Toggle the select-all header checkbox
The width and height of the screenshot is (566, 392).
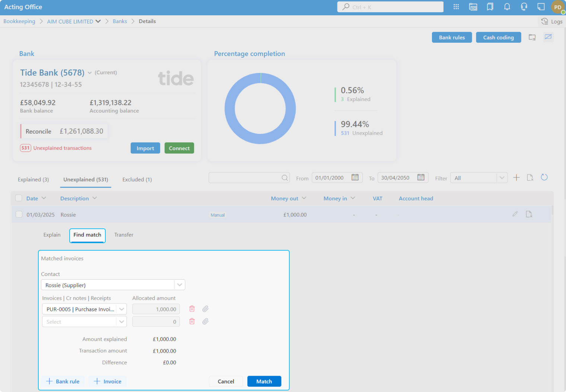(x=19, y=198)
